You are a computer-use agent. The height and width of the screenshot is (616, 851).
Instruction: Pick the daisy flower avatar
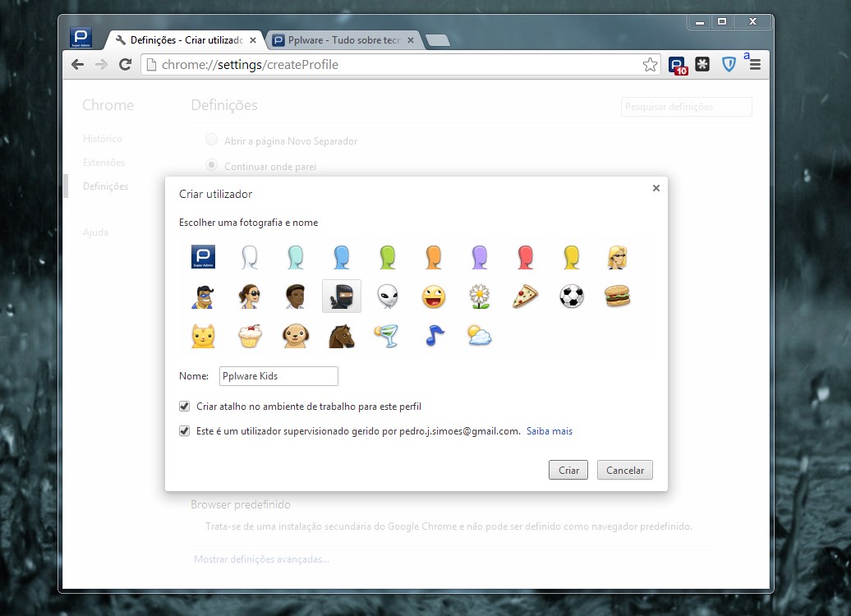479,296
